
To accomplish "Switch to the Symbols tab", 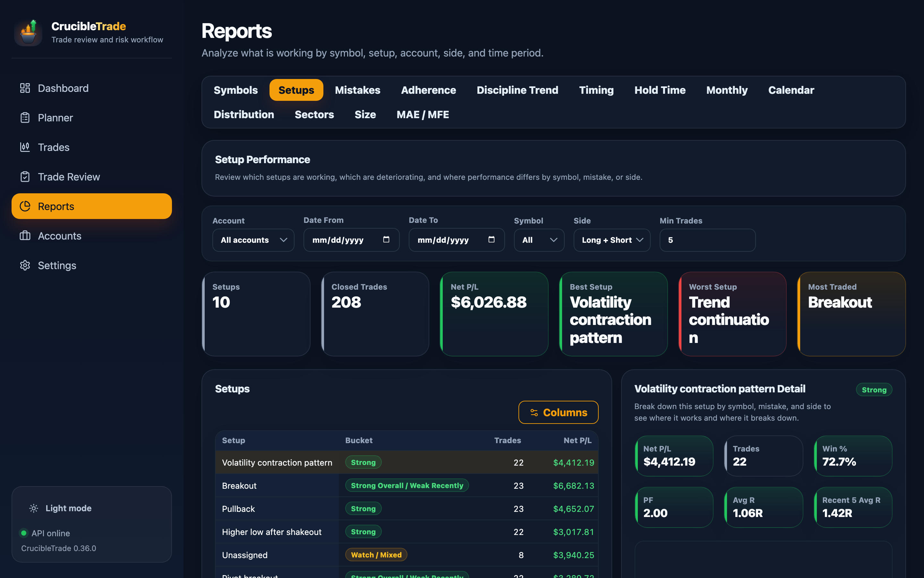I will [235, 90].
